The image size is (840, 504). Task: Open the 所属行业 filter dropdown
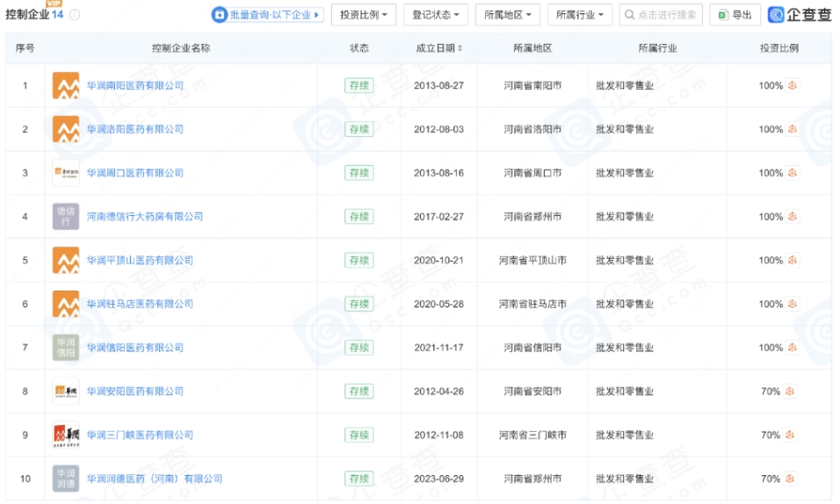(x=579, y=15)
